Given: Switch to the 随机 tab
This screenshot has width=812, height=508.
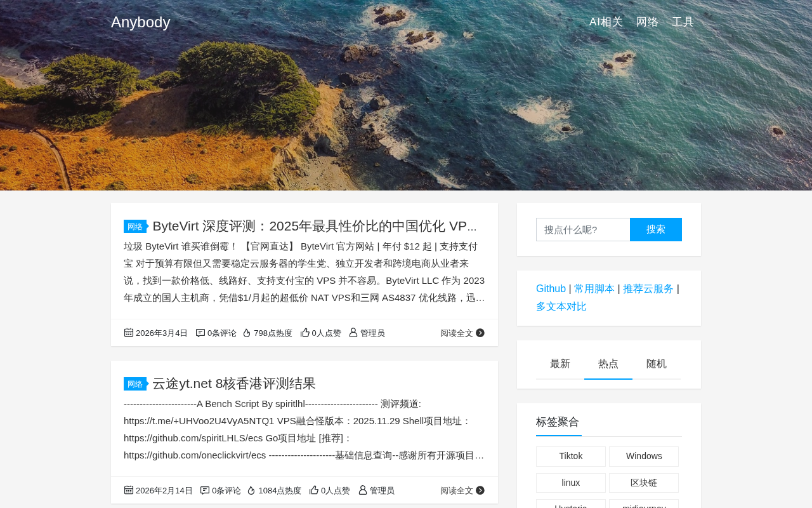Looking at the screenshot, I should [x=657, y=364].
